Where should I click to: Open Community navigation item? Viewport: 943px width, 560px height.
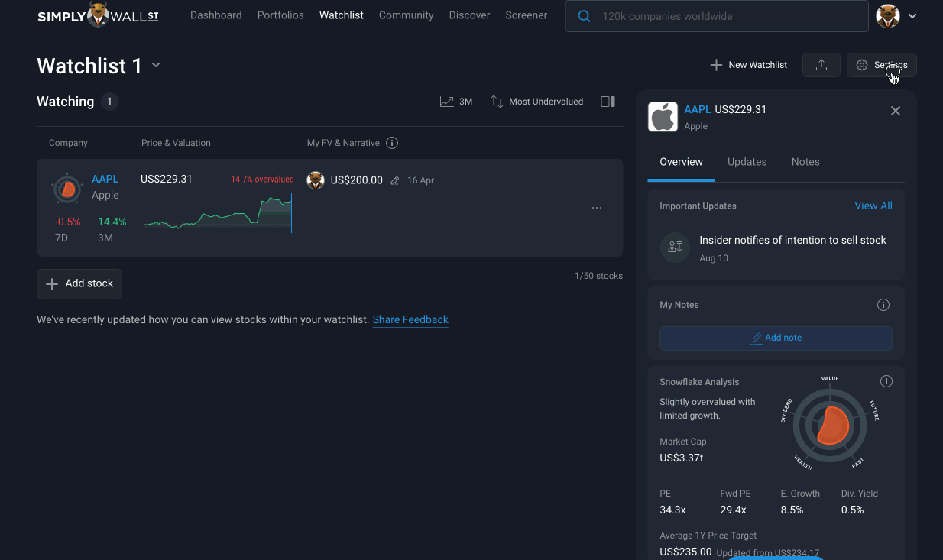pyautogui.click(x=406, y=15)
